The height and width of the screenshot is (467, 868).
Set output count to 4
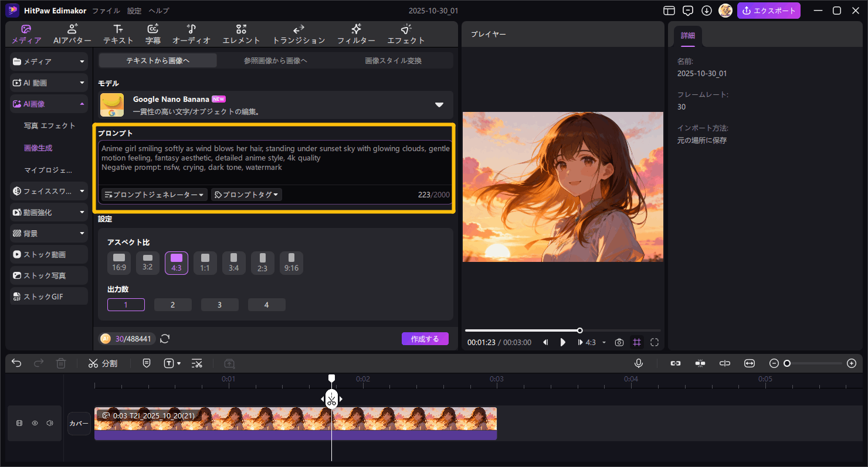coord(266,305)
